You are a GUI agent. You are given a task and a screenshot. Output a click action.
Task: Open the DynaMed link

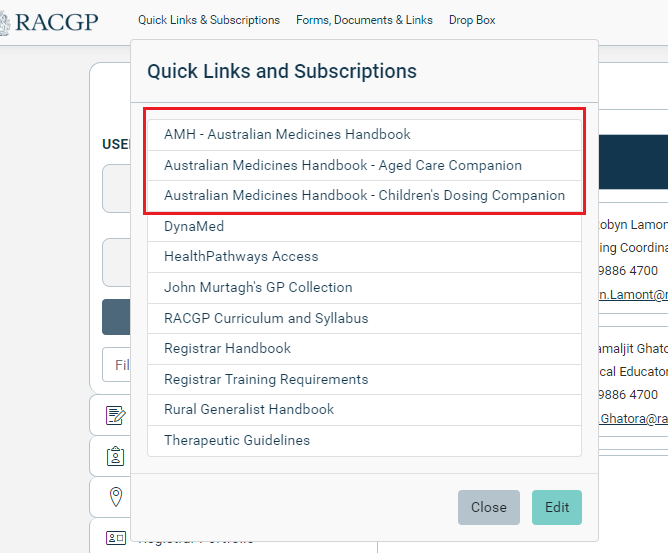pyautogui.click(x=194, y=226)
